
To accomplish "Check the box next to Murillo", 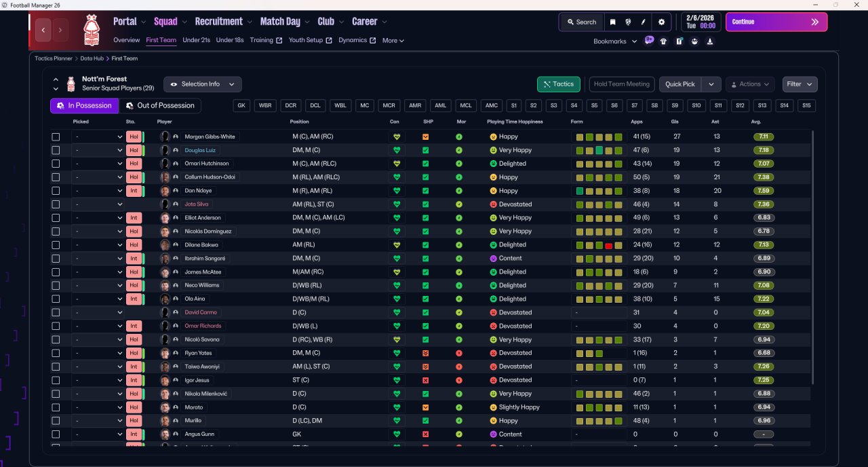I will [x=56, y=421].
